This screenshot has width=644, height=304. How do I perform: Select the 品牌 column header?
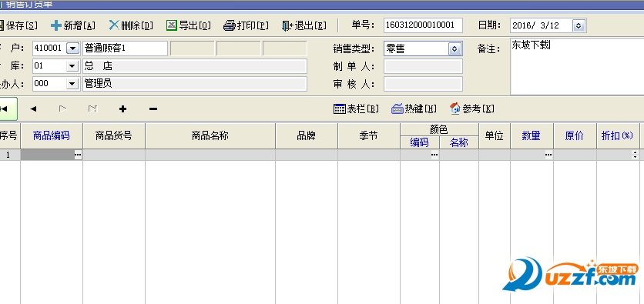[307, 135]
